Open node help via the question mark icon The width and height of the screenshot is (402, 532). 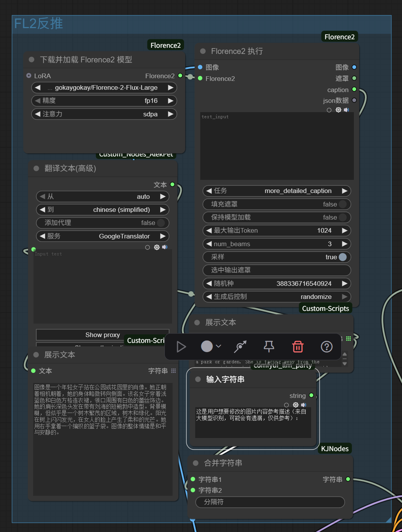coord(327,347)
